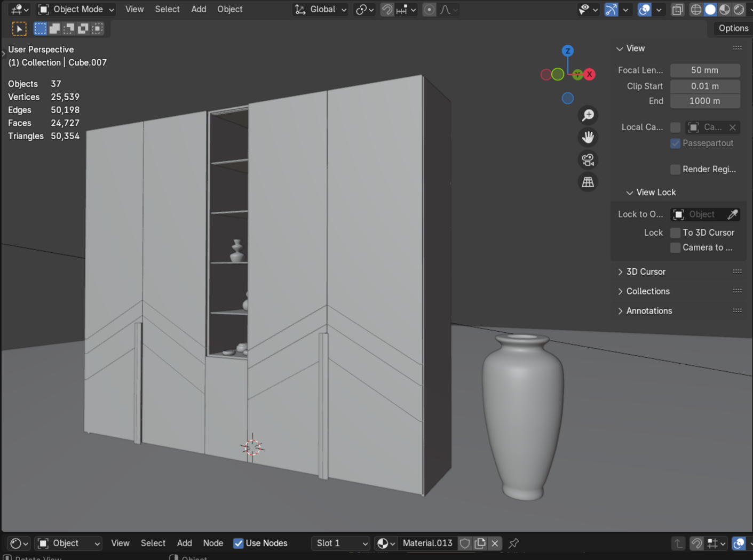Click the Lock to Object field

coord(705,214)
